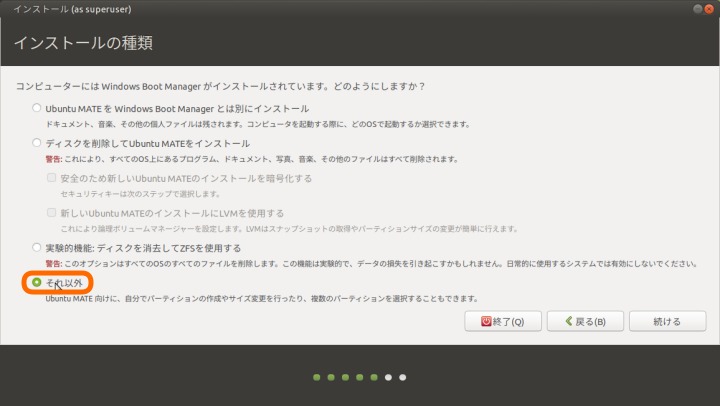Screen dimensions: 720x406
Task: Click the third green progress dot
Action: coord(345,378)
